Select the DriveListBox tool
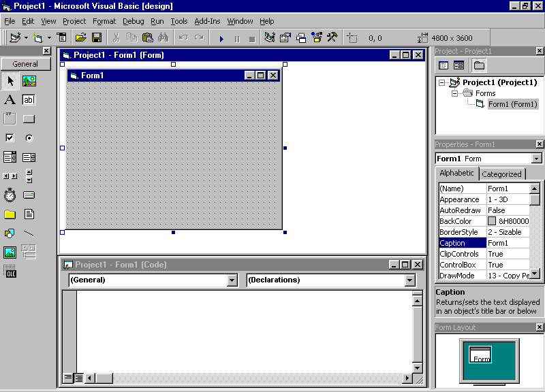Screen dimensions: 545x392 [29, 195]
